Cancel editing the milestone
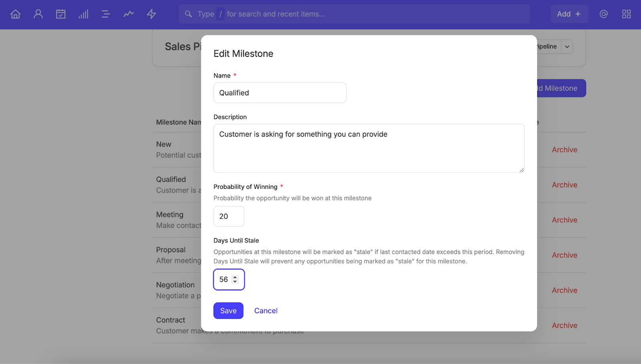 [266, 311]
